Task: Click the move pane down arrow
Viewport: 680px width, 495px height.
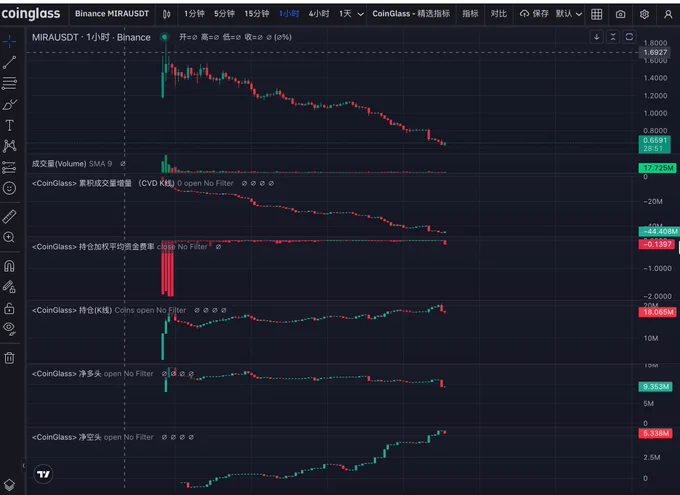Action: pyautogui.click(x=597, y=37)
